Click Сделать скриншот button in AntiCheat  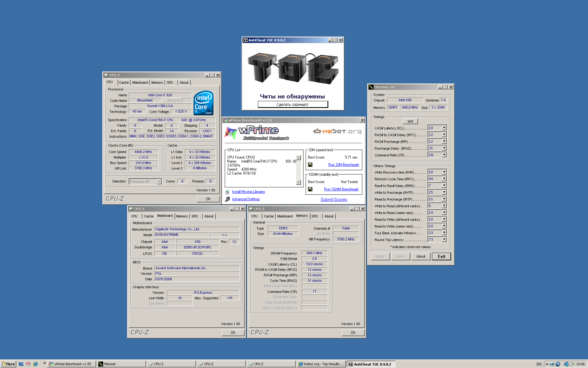pos(293,105)
